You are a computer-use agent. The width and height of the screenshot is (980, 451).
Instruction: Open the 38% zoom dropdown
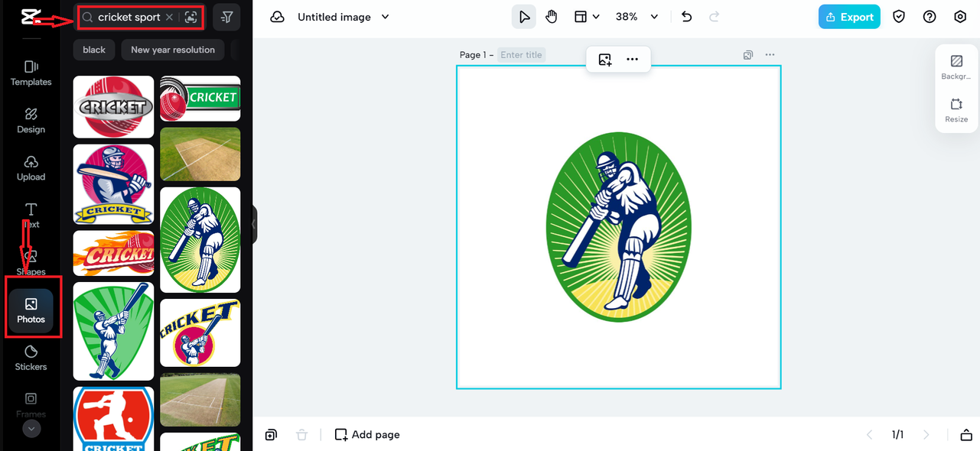click(637, 17)
